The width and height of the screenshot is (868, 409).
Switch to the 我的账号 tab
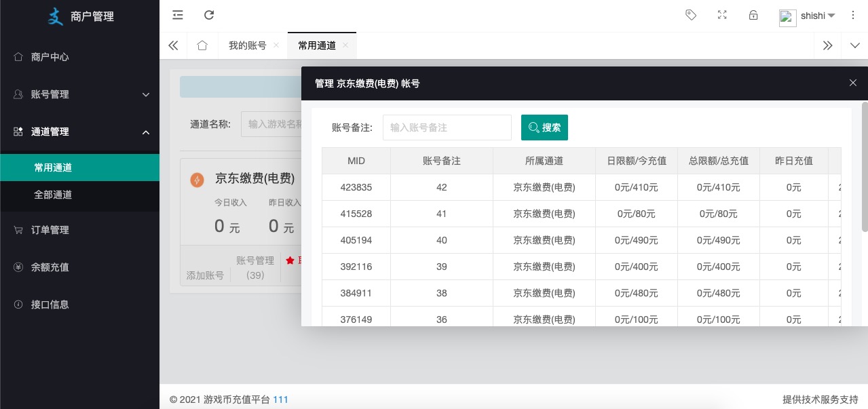click(247, 45)
